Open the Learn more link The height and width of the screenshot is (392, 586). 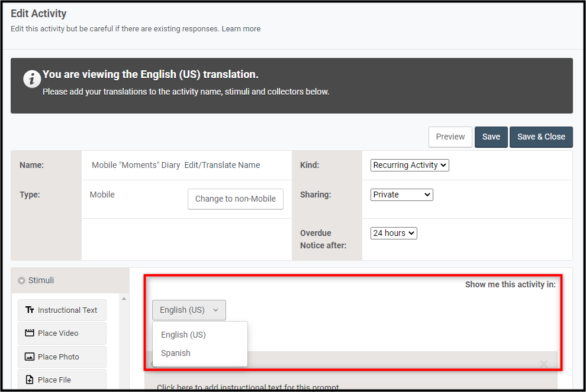point(241,29)
